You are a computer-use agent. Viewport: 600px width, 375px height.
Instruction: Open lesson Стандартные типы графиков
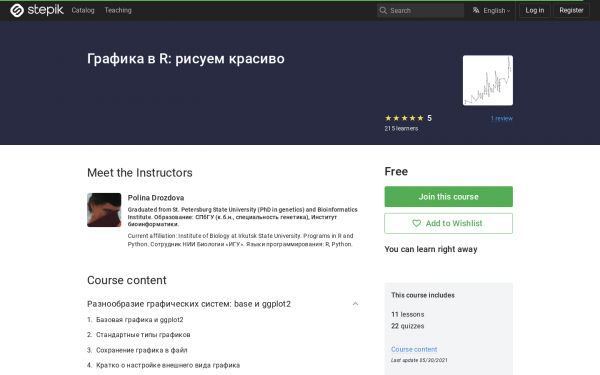tap(143, 335)
